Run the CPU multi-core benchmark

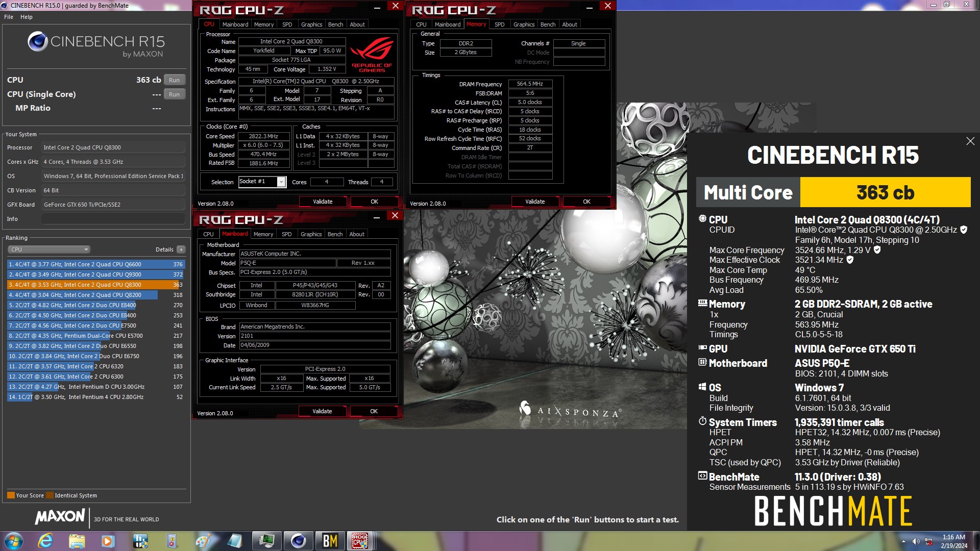coord(174,80)
